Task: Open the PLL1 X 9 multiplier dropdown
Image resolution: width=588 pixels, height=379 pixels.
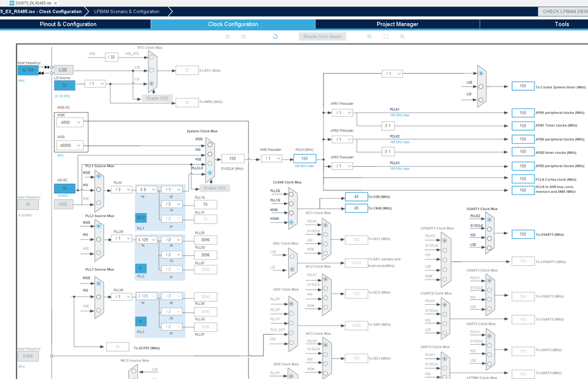Action: 147,190
